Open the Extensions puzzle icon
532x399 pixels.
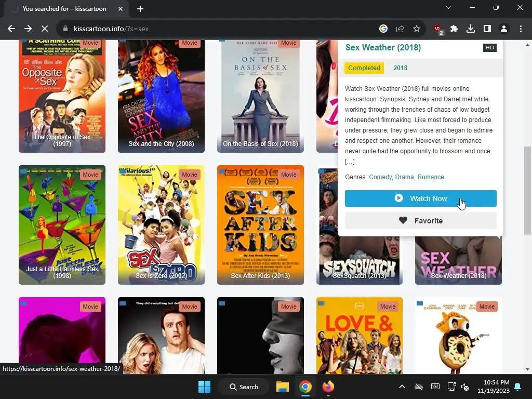point(454,29)
